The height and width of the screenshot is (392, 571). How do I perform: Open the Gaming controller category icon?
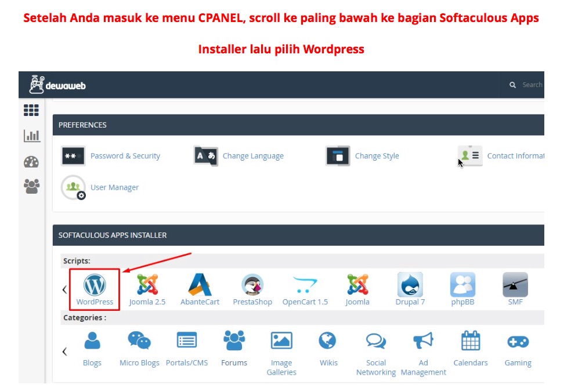pyautogui.click(x=518, y=342)
